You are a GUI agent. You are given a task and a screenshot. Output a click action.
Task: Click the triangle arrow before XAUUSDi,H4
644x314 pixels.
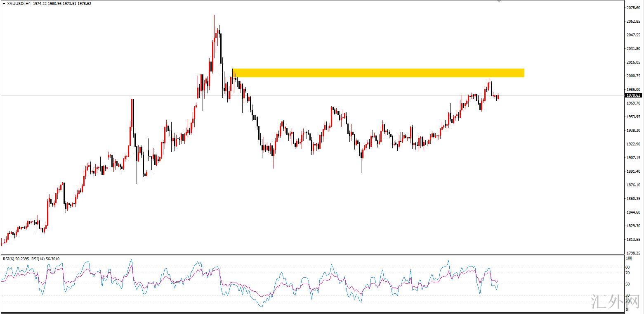coord(4,4)
